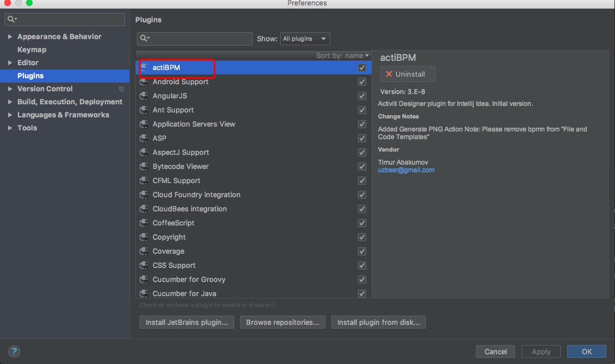Focus the settings search field
Screen dimensions: 615x364
click(64, 19)
